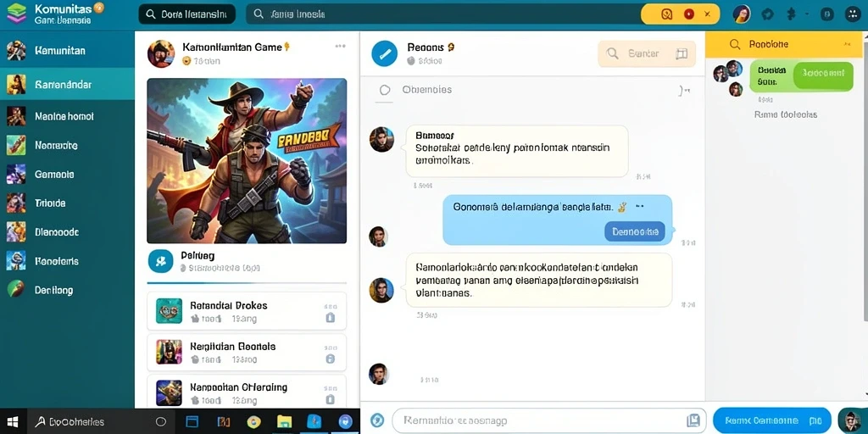The image size is (868, 434).
Task: Click the Reoons chat title
Action: 426,47
